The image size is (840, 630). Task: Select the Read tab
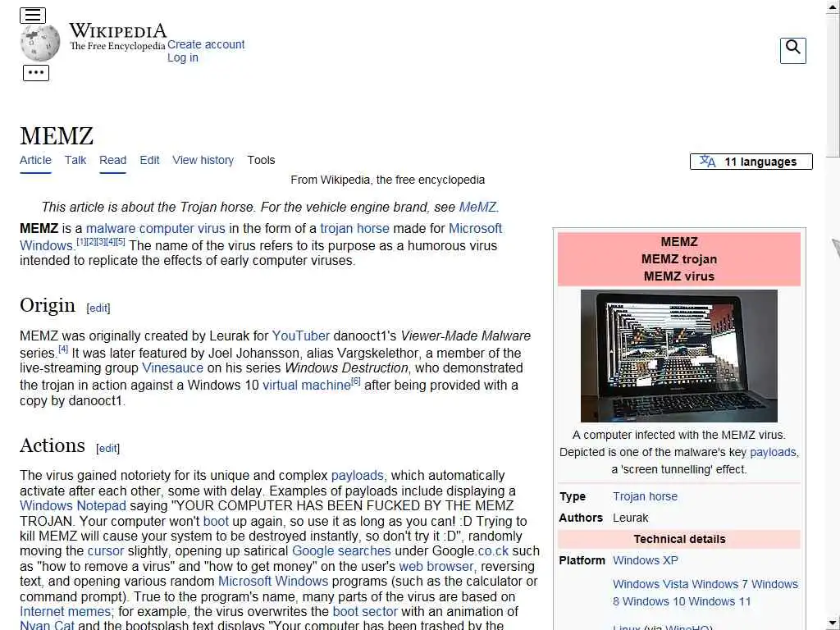(112, 160)
